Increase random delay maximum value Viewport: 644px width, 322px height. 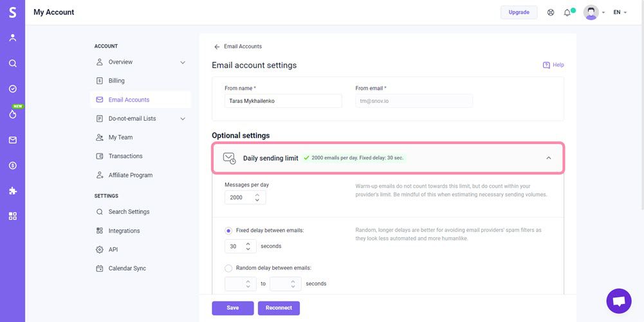coord(293,282)
